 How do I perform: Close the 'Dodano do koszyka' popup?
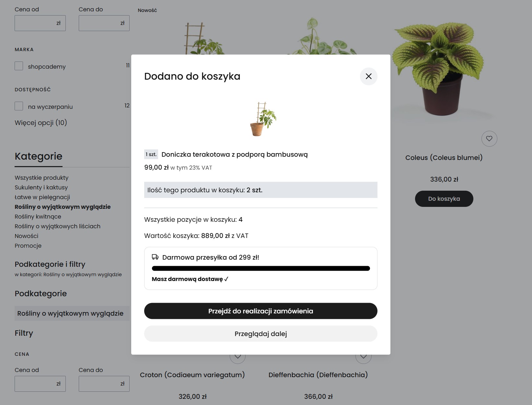tap(368, 76)
